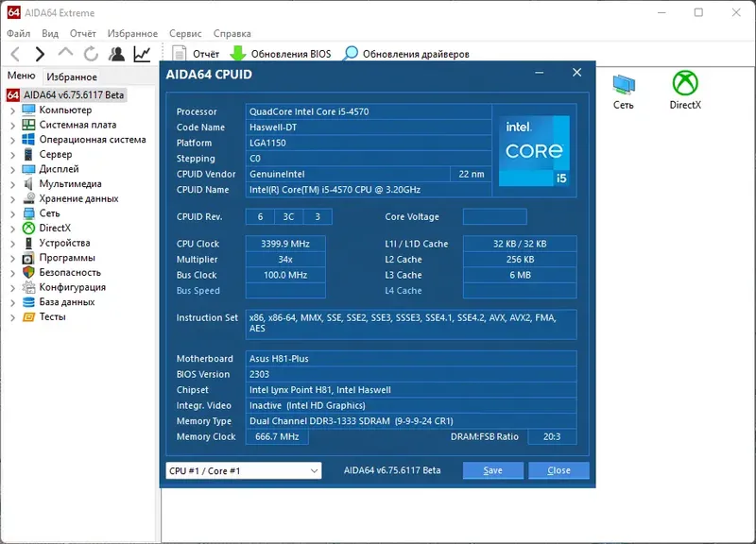Viewport: 756px width, 544px height.
Task: Click the Windows logo icon in tree
Action: click(28, 140)
